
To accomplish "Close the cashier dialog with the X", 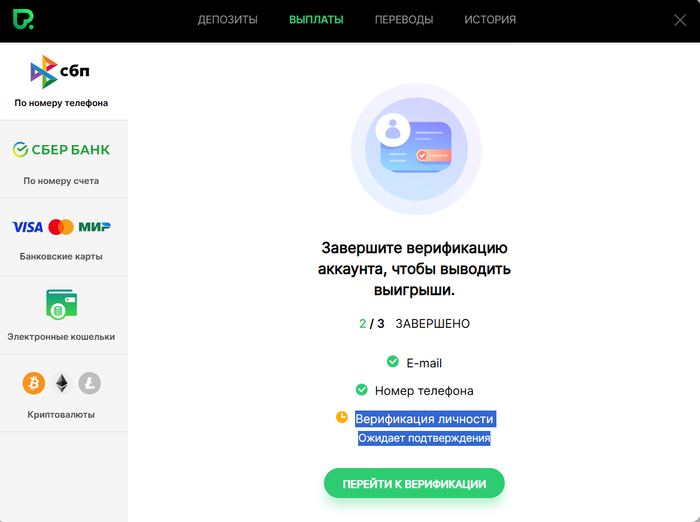I will point(680,20).
